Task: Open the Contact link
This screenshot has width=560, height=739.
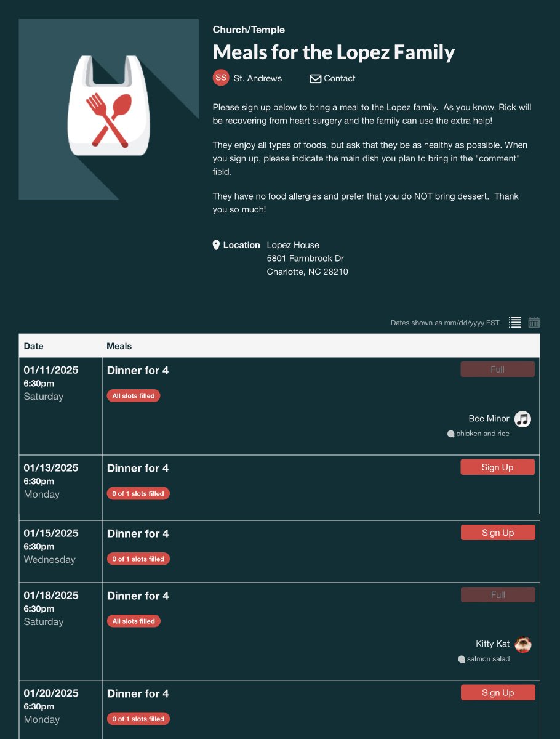Action: pyautogui.click(x=340, y=79)
